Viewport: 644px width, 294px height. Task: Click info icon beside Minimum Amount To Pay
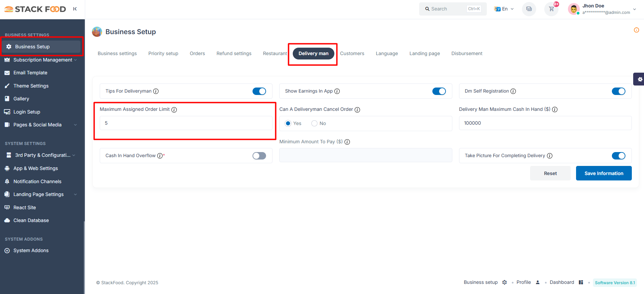347,142
